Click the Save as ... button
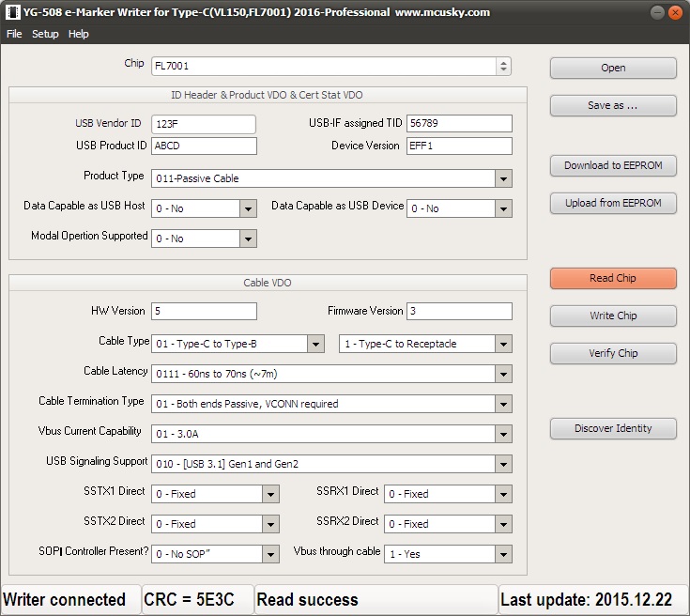This screenshot has height=616, width=690. point(613,105)
